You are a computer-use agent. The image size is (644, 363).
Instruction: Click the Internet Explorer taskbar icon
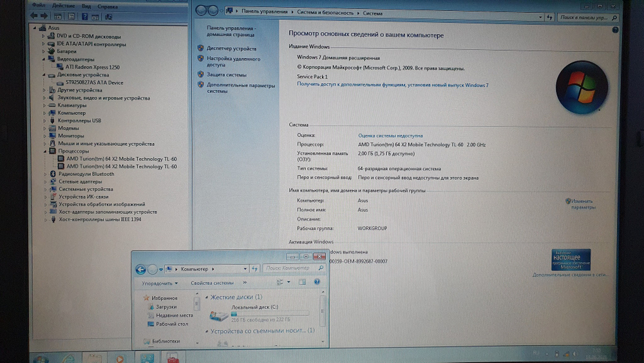(68, 359)
